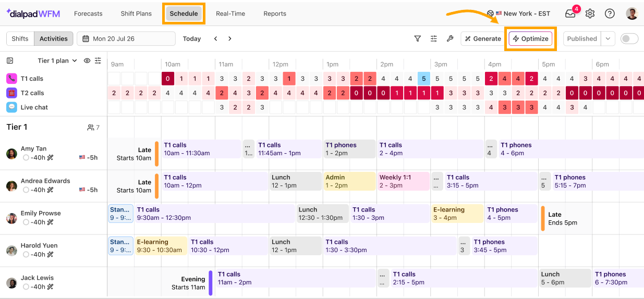Select Jack Lewis' hours radio circle
The image size is (644, 299).
26,286
